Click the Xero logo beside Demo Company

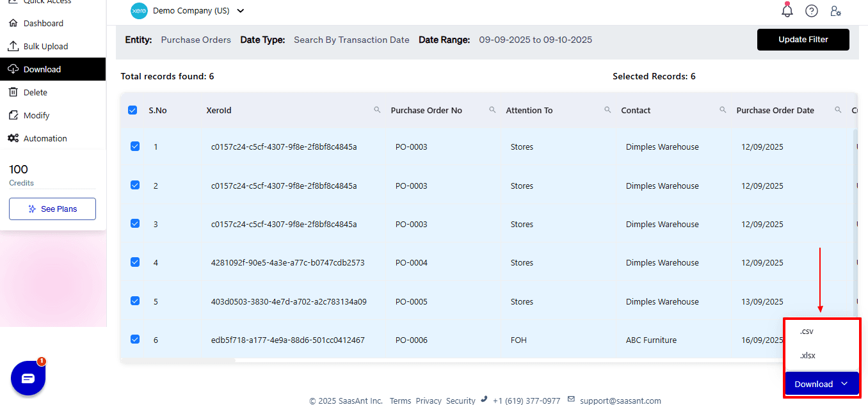pyautogui.click(x=139, y=11)
